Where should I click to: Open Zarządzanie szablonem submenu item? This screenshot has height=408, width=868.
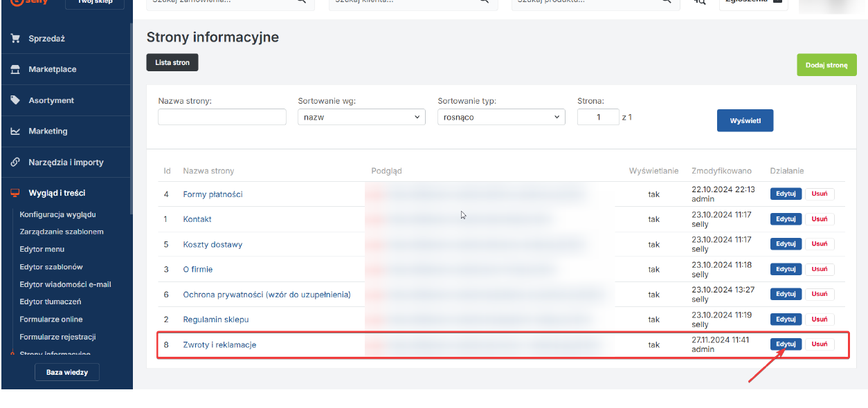(62, 232)
